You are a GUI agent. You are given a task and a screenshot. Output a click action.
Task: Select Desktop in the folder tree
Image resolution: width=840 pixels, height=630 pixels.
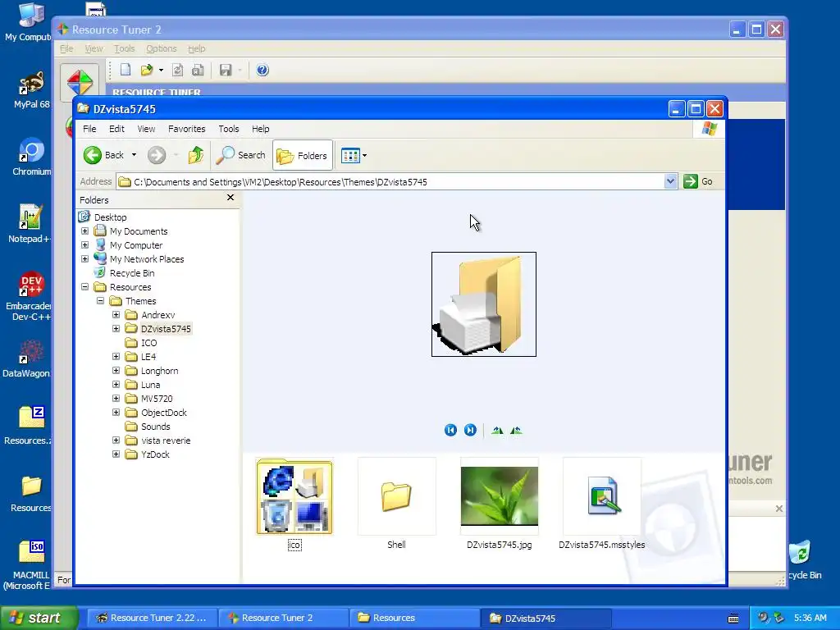click(110, 217)
